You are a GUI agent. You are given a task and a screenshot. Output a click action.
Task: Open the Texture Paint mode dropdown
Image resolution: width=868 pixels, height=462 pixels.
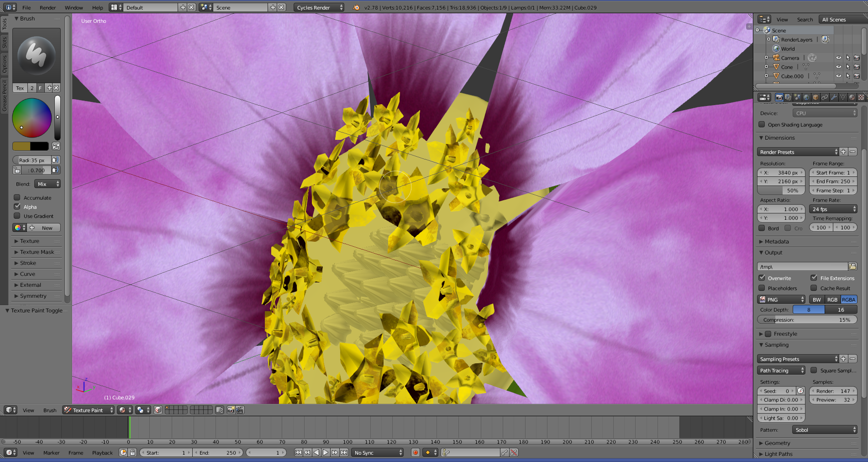[88, 410]
